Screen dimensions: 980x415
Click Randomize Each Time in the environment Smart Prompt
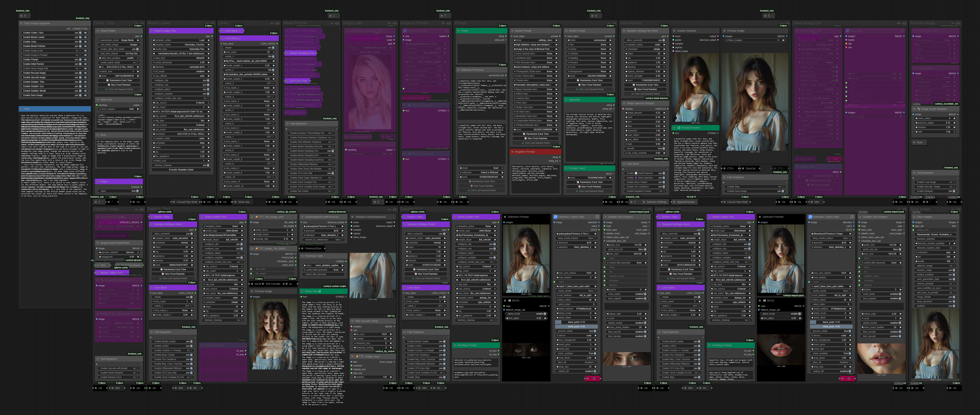point(589,80)
